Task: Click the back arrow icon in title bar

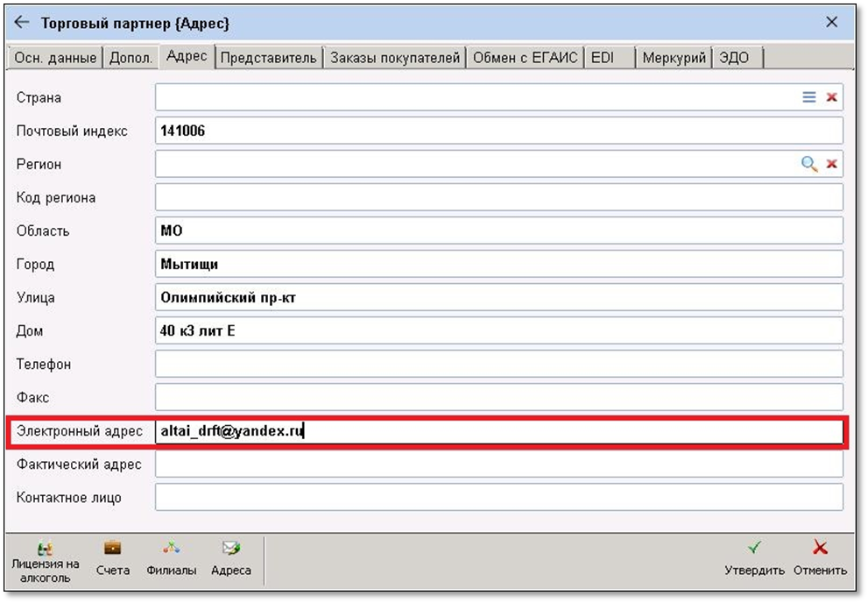Action: 22,22
